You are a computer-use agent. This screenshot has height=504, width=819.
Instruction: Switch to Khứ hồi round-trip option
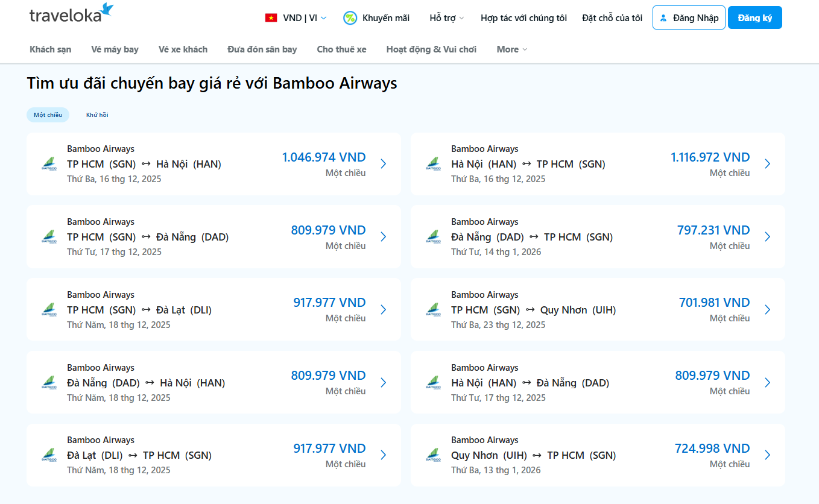(x=97, y=115)
